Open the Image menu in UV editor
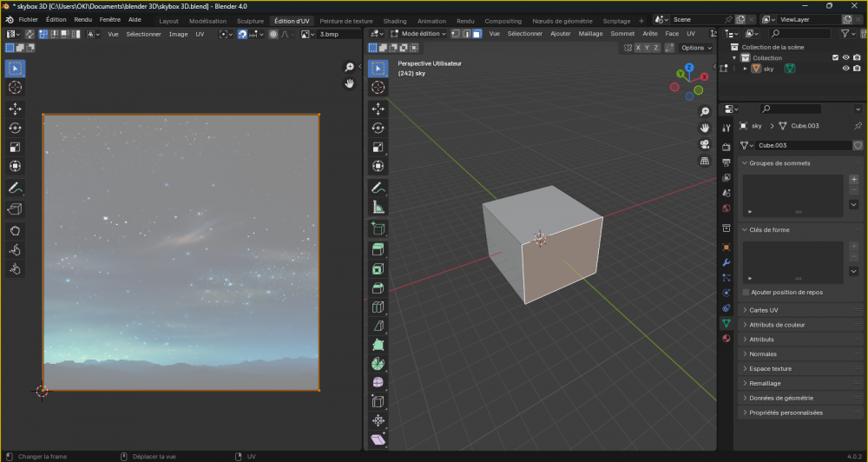This screenshot has width=868, height=462. coord(178,35)
